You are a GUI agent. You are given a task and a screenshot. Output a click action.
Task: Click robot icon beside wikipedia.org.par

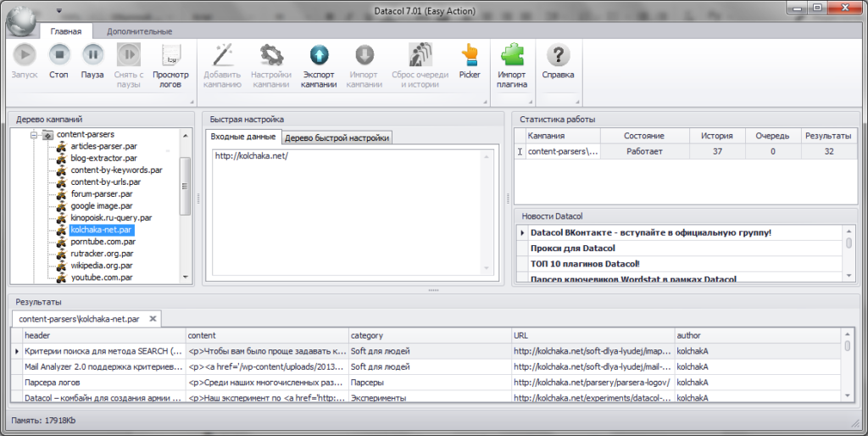click(x=61, y=266)
